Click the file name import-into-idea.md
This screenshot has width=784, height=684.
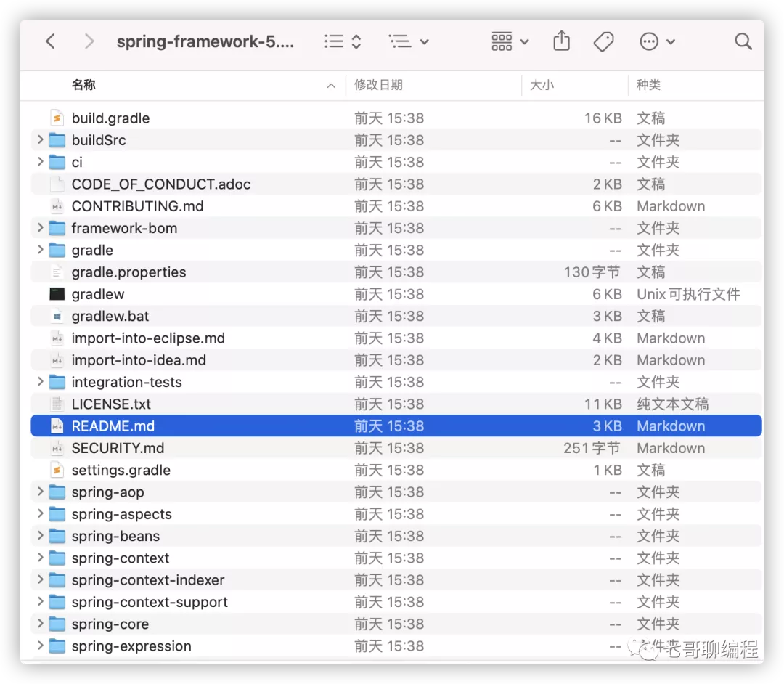[139, 360]
